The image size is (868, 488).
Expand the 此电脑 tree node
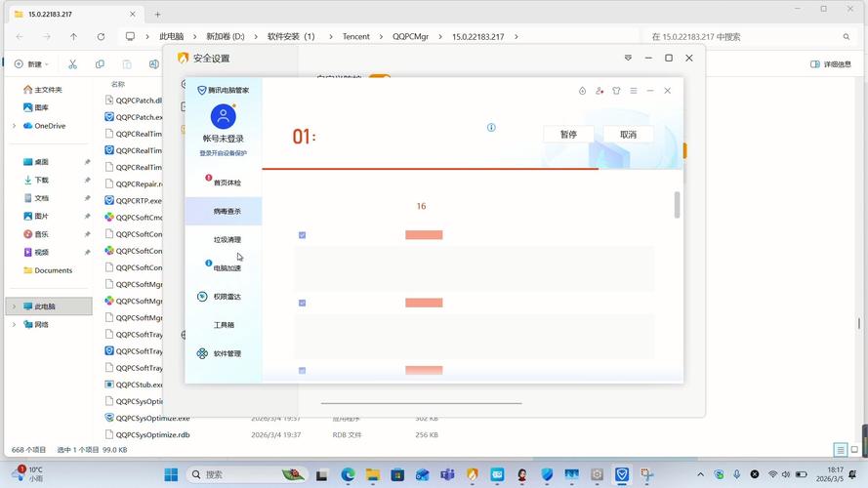pyautogui.click(x=15, y=305)
